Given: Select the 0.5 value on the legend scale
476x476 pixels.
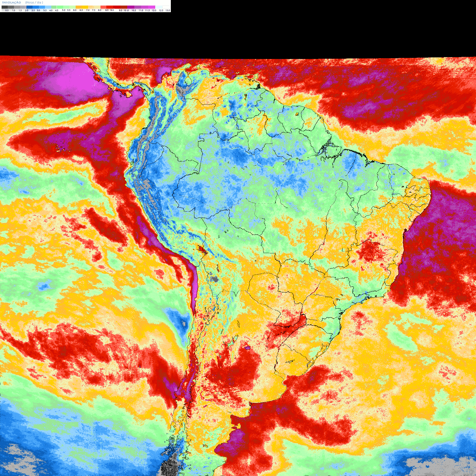Looking at the screenshot, I should pos(7,10).
